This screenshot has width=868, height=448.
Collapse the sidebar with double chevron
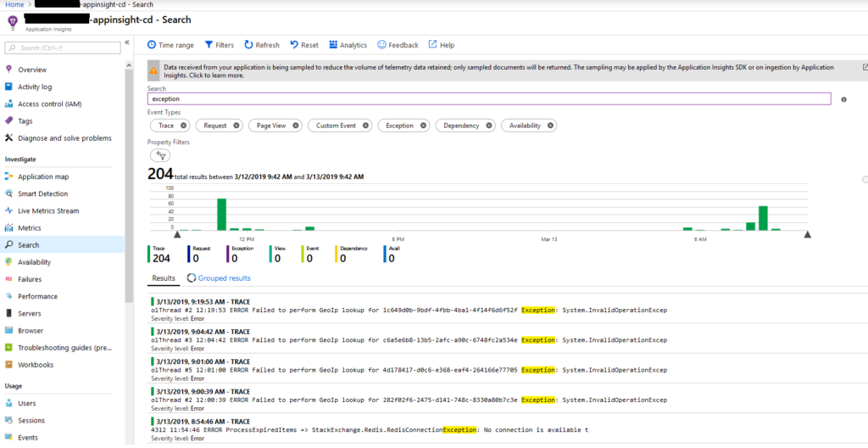point(127,42)
